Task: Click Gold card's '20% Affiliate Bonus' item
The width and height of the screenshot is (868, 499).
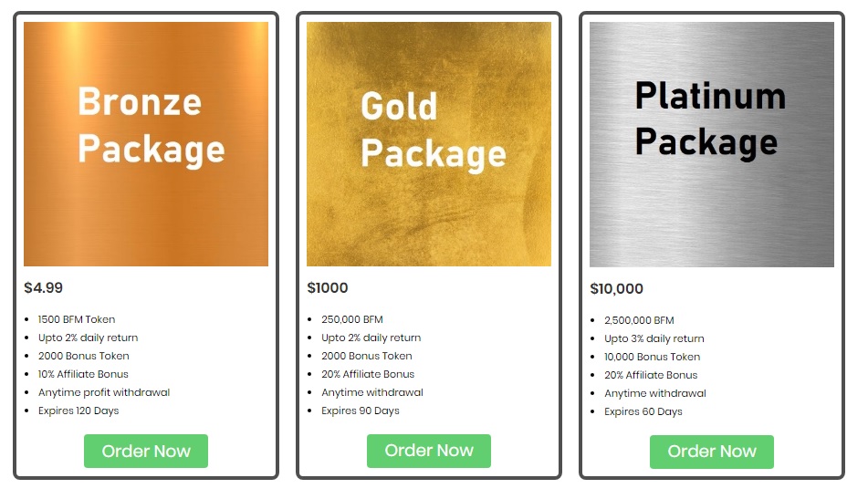Action: pos(368,374)
